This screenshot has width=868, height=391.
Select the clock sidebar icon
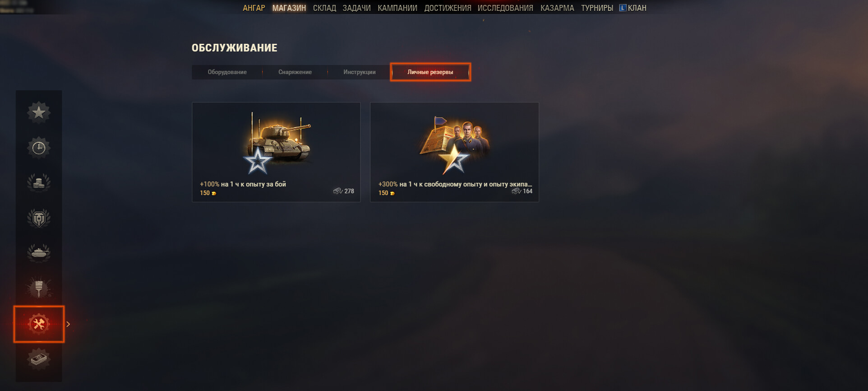tap(39, 148)
